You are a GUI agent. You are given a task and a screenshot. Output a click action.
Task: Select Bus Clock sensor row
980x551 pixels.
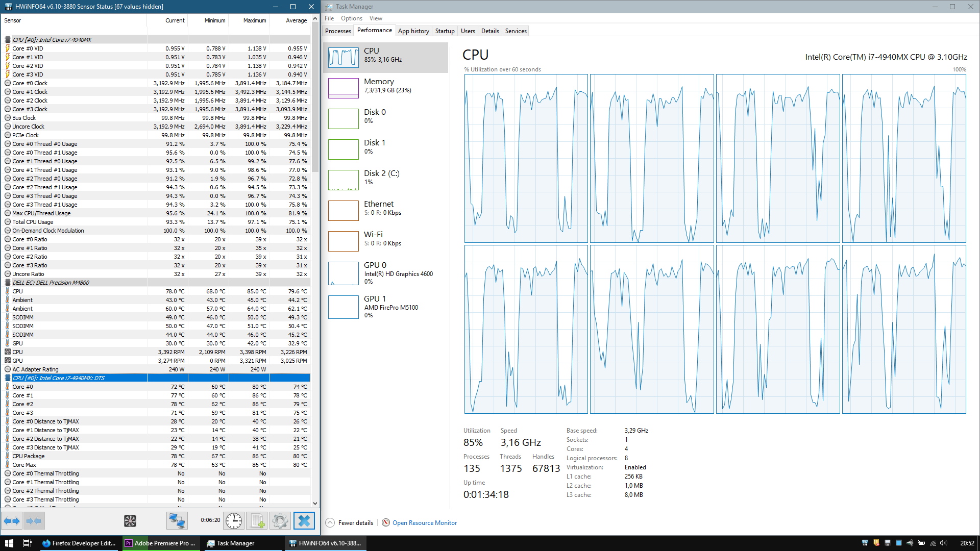click(x=156, y=118)
